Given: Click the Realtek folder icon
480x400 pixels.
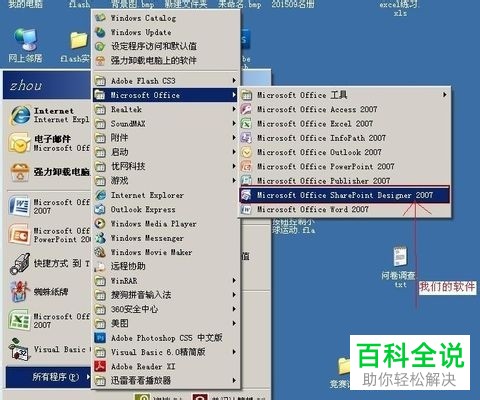Looking at the screenshot, I should (100, 109).
